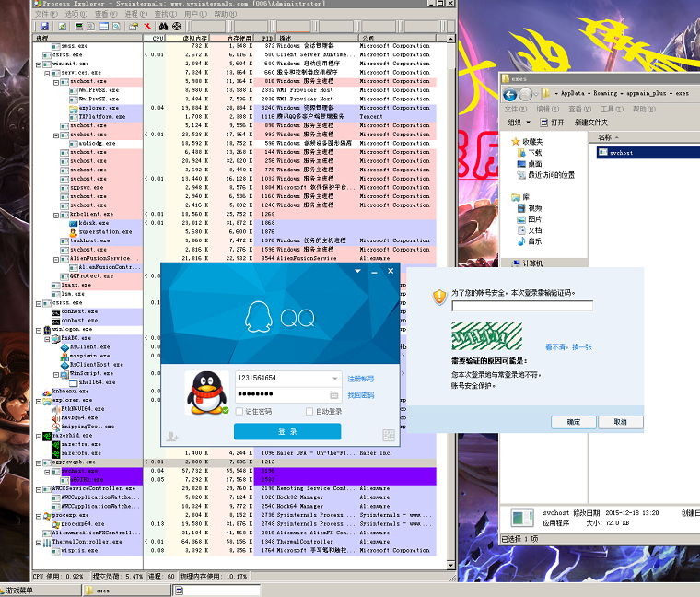Click the crosshair Find Window's Process icon
The image size is (700, 597).
click(177, 27)
